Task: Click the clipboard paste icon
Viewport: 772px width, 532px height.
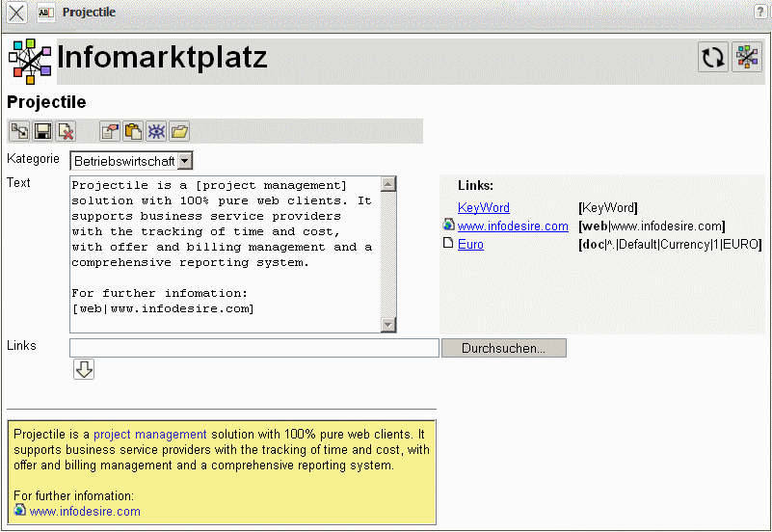Action: 133,131
